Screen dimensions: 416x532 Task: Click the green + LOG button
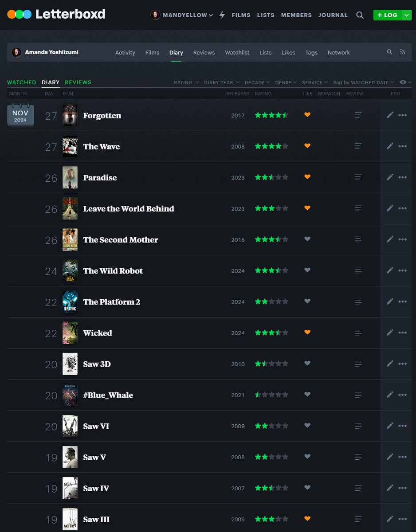[387, 15]
